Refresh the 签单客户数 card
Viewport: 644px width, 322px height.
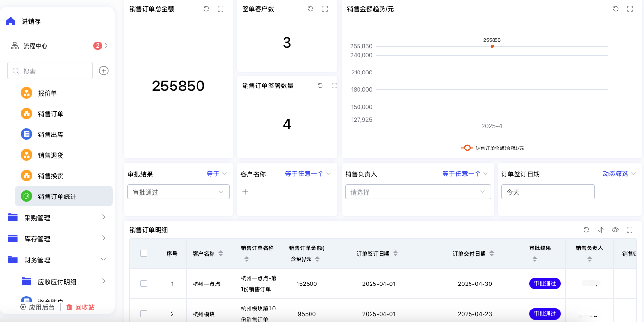tap(310, 9)
